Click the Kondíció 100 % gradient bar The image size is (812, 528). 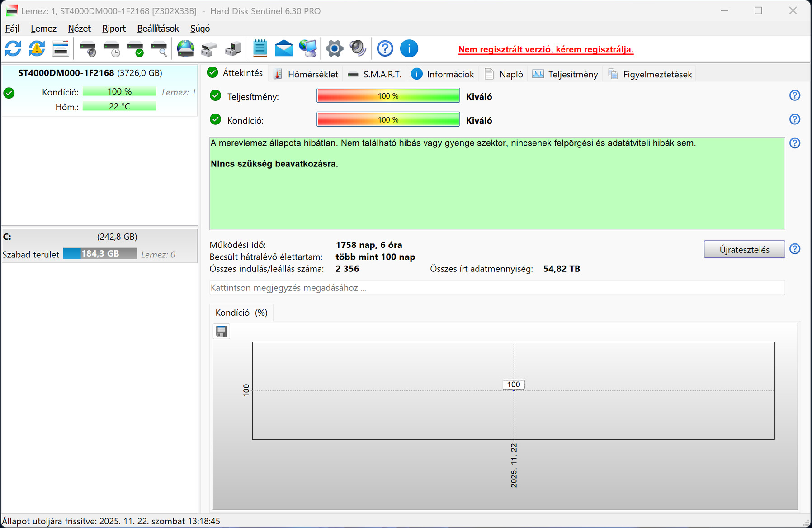pyautogui.click(x=388, y=120)
